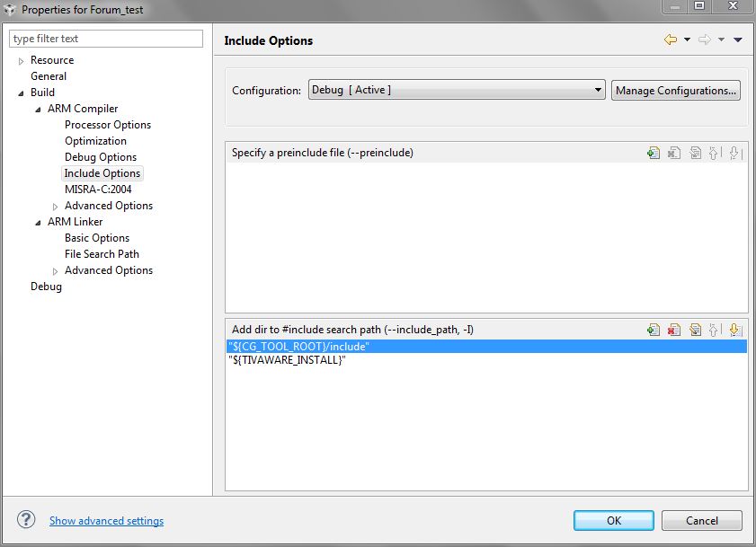The width and height of the screenshot is (756, 547).
Task: Move the #include search path entry down
Action: click(735, 331)
